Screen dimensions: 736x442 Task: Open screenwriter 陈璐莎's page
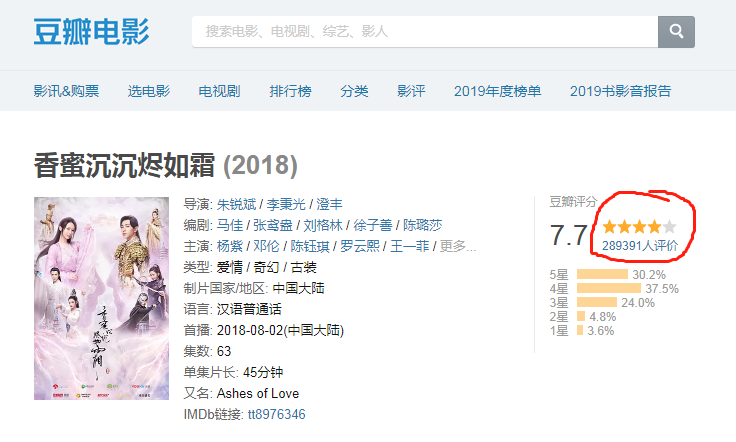tap(422, 225)
